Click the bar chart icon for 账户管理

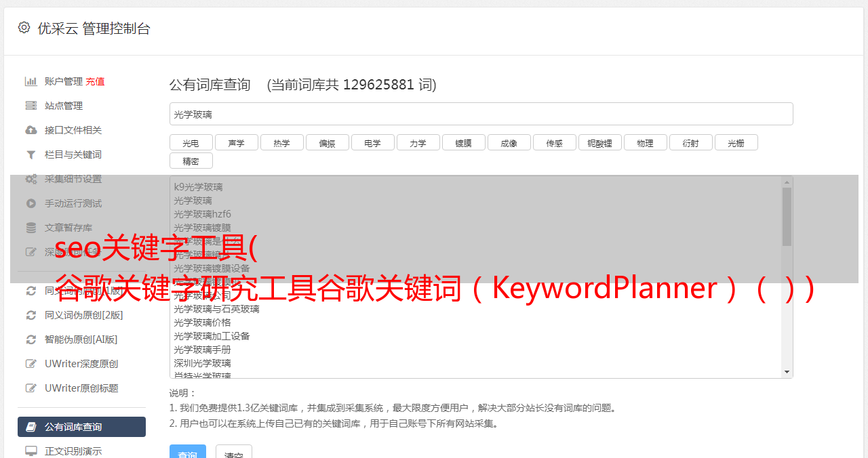click(31, 81)
